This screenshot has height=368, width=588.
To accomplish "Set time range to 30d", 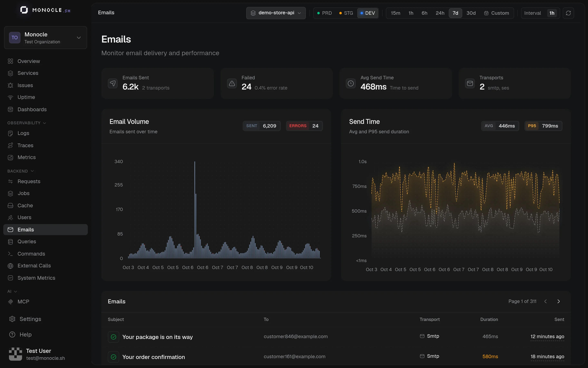I will click(x=471, y=13).
